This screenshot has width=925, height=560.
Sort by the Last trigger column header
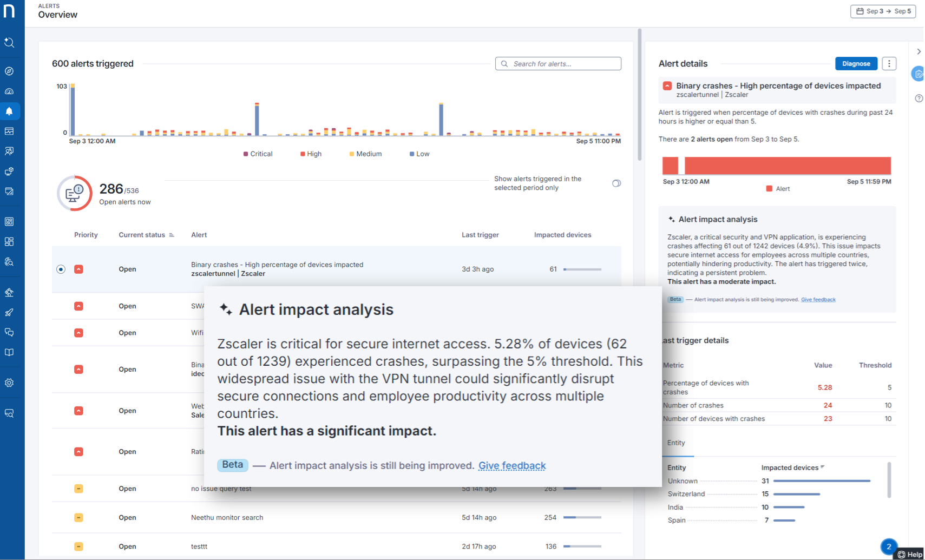[480, 235]
